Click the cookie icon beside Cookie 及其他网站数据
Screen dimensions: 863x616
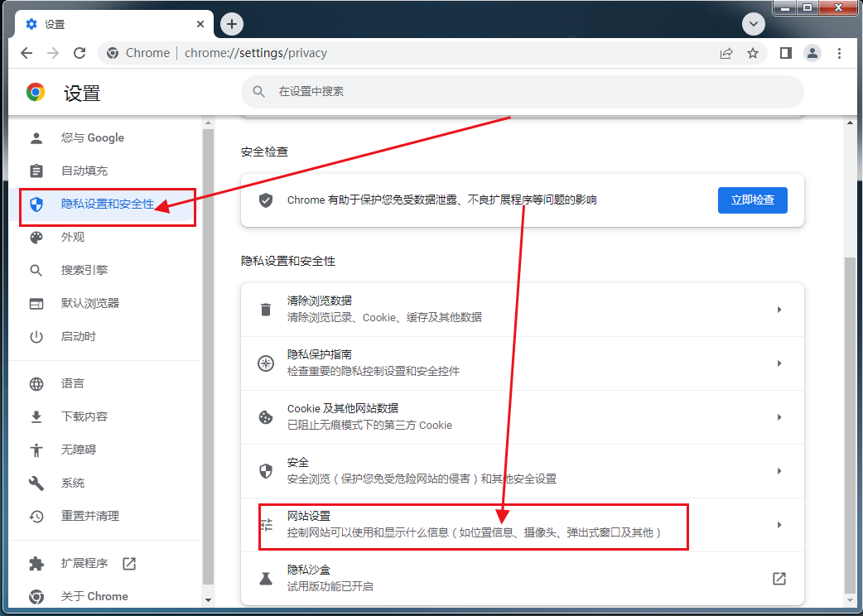tap(266, 417)
